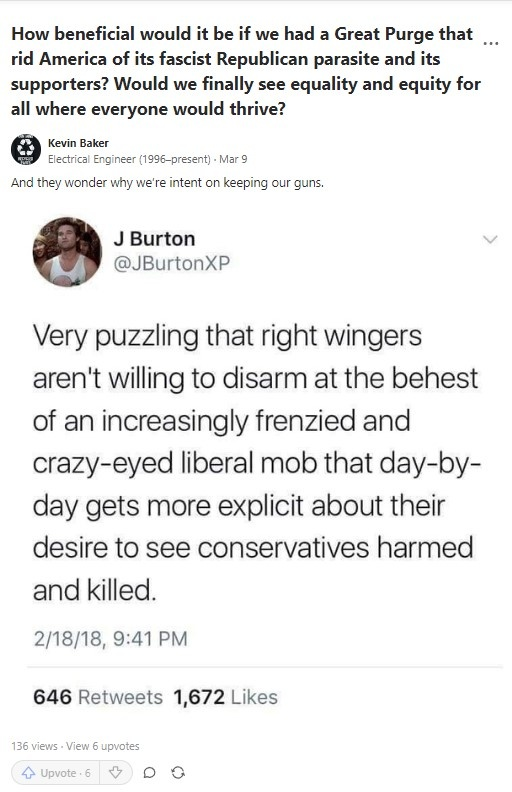512x792 pixels.
Task: Click the tweet timestamp 2/18/18, 9:41 PM
Action: point(110,638)
